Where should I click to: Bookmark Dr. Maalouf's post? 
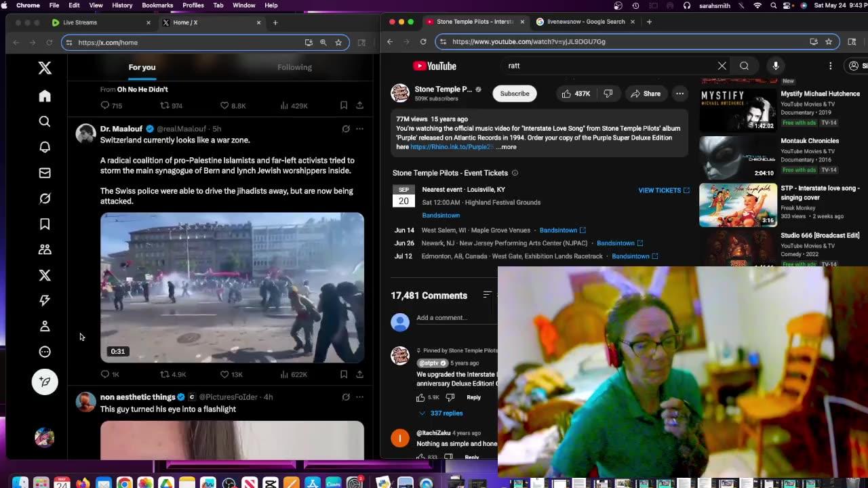(344, 374)
